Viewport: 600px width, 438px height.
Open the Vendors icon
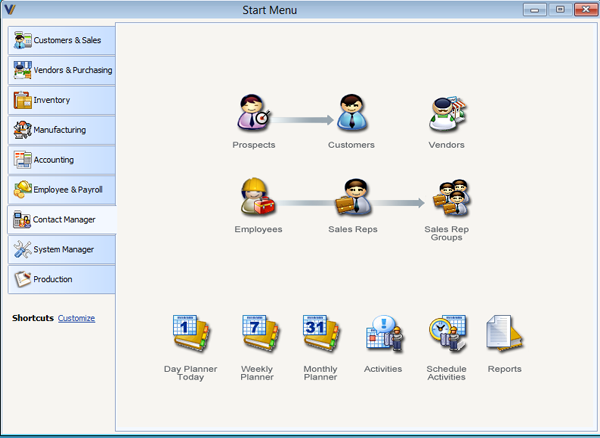pyautogui.click(x=447, y=113)
